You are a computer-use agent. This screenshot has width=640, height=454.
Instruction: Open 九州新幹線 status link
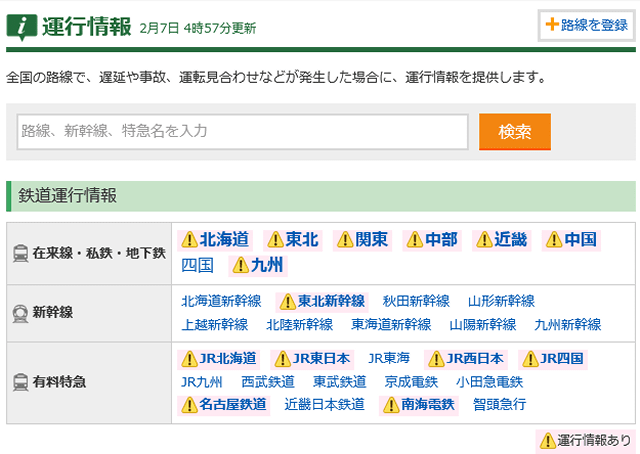pos(568,325)
